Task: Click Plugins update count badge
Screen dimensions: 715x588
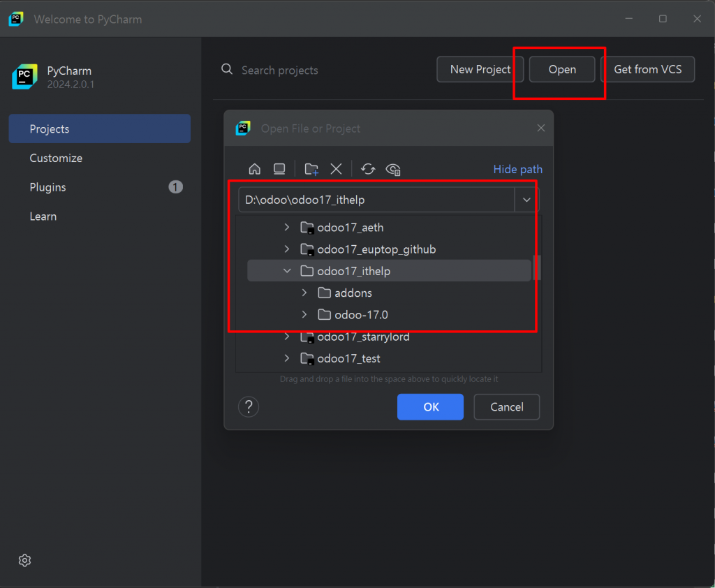Action: [175, 187]
